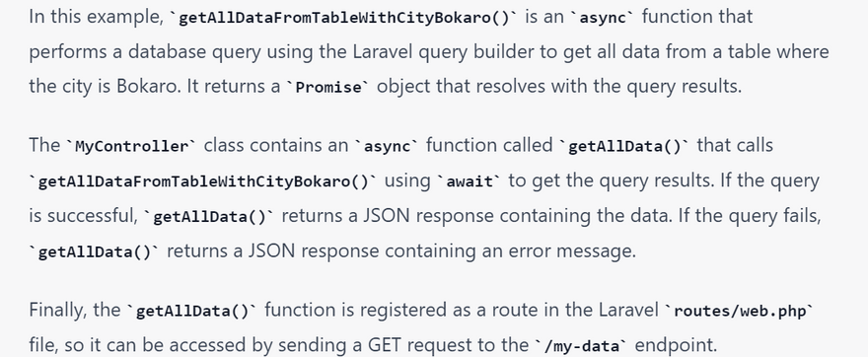This screenshot has width=868, height=357.
Task: Click the `routes/web.php` inline code text
Action: pos(740,311)
